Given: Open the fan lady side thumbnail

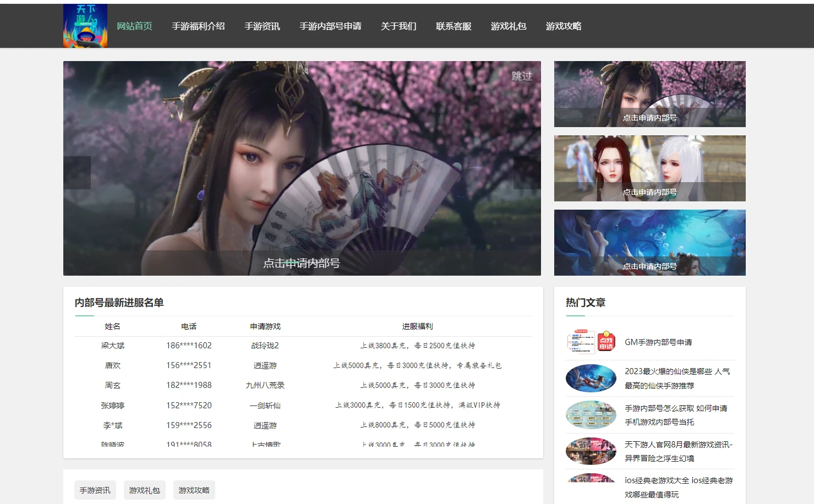Looking at the screenshot, I should coord(650,94).
